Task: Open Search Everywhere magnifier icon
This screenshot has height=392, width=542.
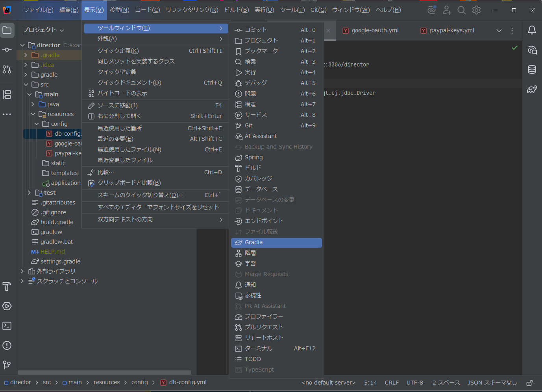Action: (x=461, y=10)
